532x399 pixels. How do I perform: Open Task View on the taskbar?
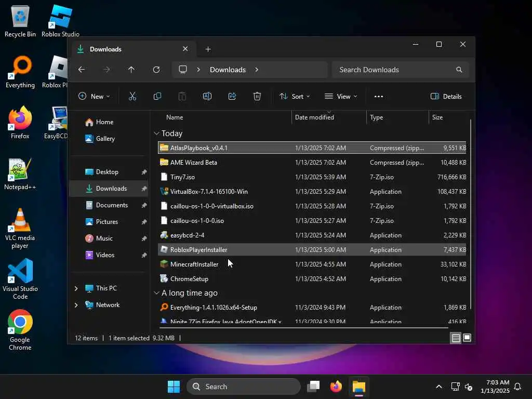point(313,387)
